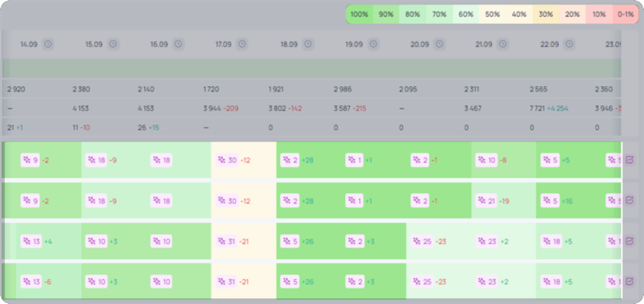
Task: Click the 19.09 date column header
Action: (x=354, y=44)
